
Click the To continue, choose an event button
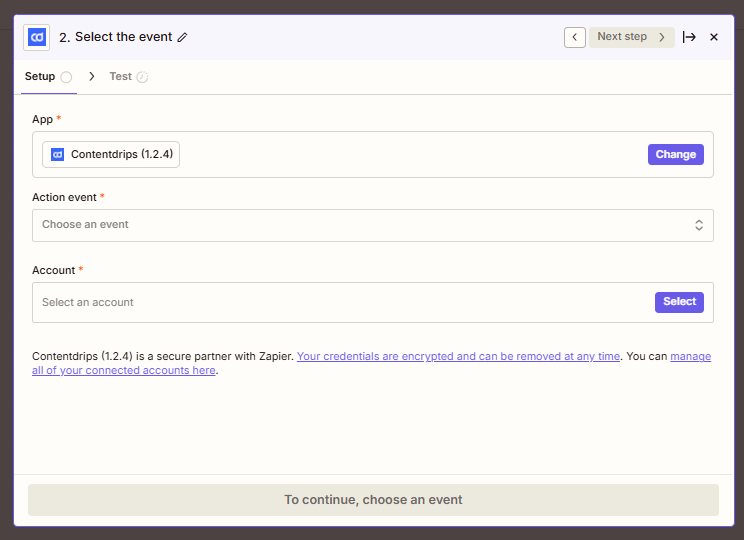pos(373,500)
